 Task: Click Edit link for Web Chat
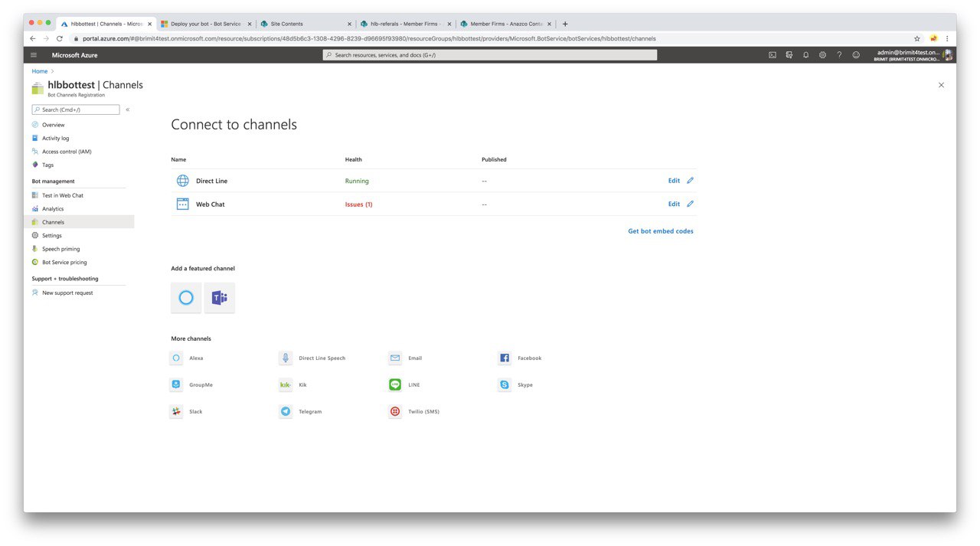[674, 204]
